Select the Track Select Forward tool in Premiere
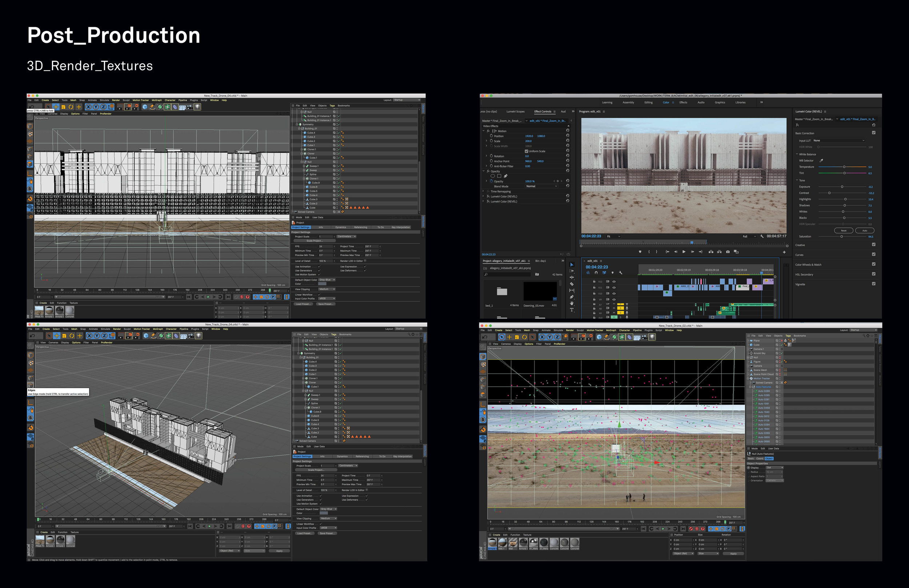909x588 pixels. coord(572,271)
